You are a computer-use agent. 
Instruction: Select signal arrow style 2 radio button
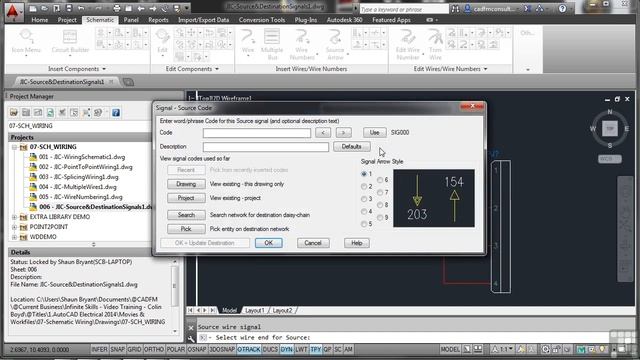[364, 187]
